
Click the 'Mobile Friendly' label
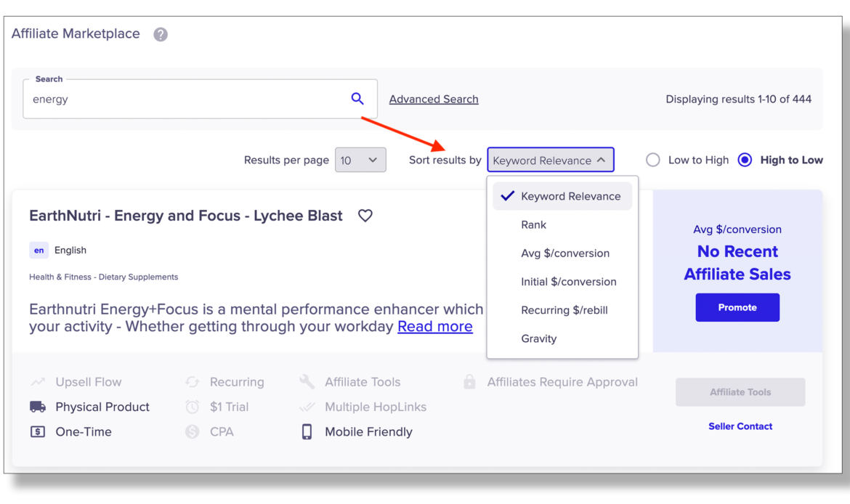click(368, 432)
